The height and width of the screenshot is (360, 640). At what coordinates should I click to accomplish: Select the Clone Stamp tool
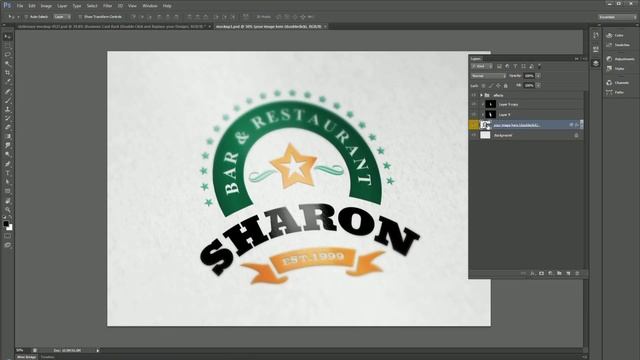point(7,109)
